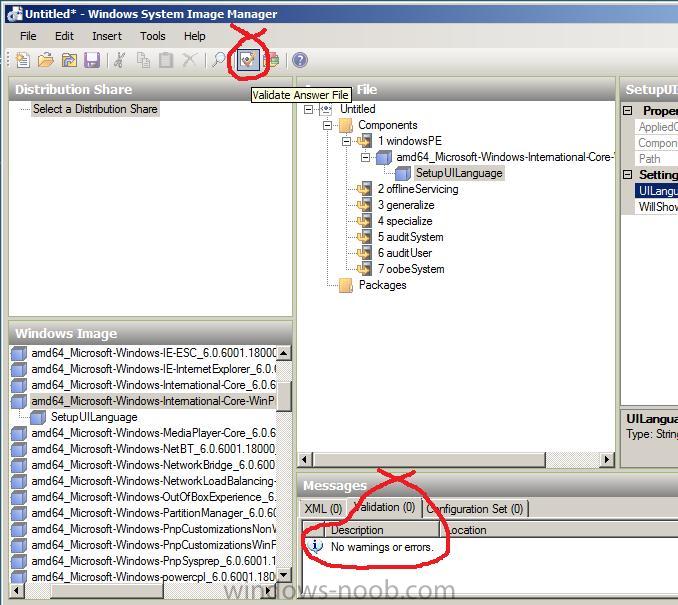Select amd64_Microsoft-Windows-NetworkBridge component
678x605 pixels.
tap(153, 465)
